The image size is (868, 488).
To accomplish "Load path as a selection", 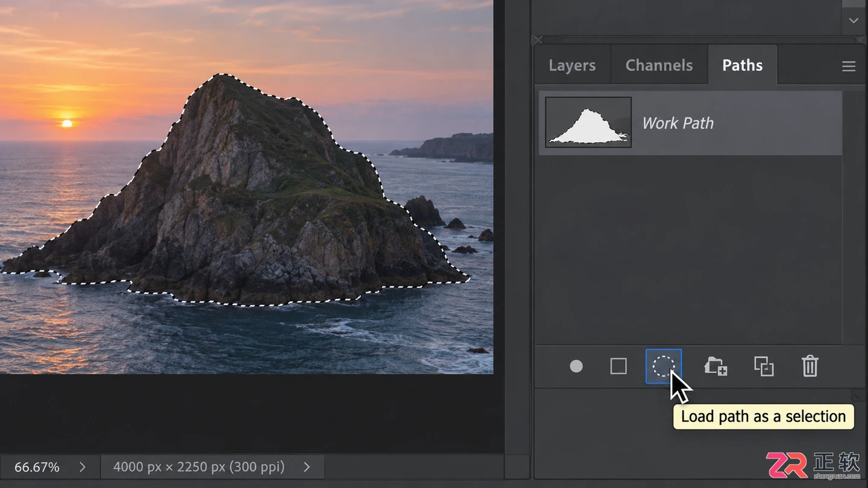I will tap(664, 366).
